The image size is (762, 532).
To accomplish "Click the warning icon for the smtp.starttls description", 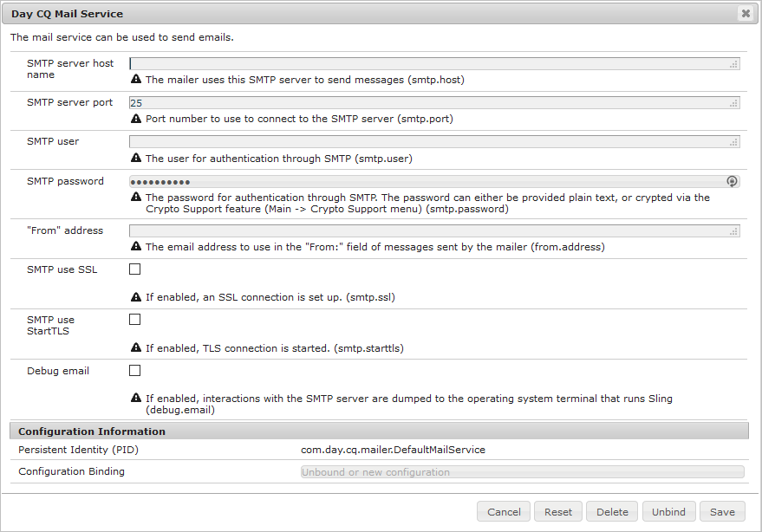I will click(x=136, y=347).
